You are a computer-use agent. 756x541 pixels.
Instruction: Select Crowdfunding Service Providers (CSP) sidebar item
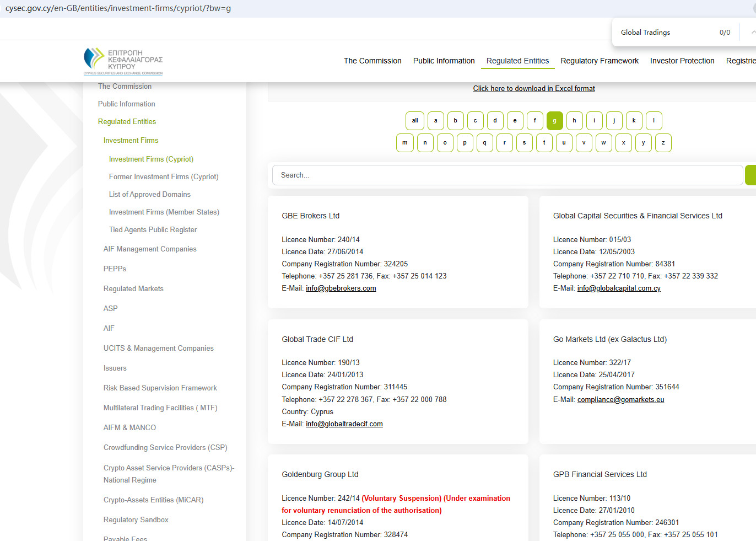click(165, 448)
